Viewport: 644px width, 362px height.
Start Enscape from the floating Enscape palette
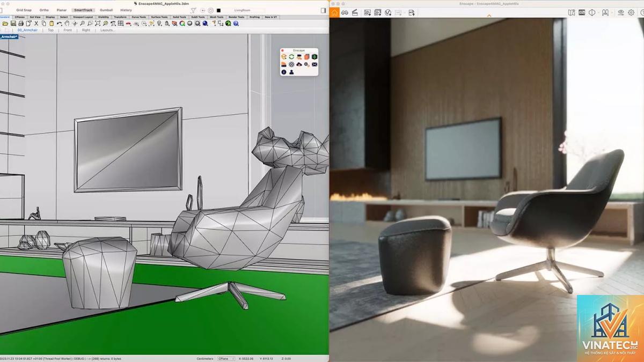click(284, 56)
